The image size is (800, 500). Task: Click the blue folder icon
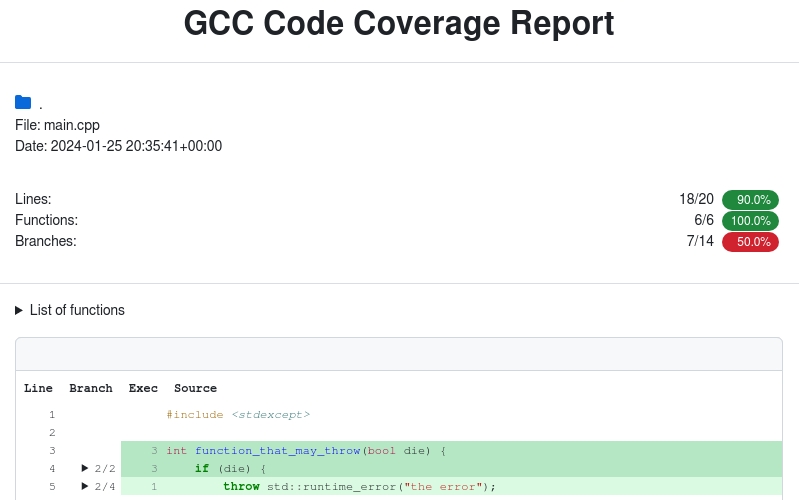point(23,102)
